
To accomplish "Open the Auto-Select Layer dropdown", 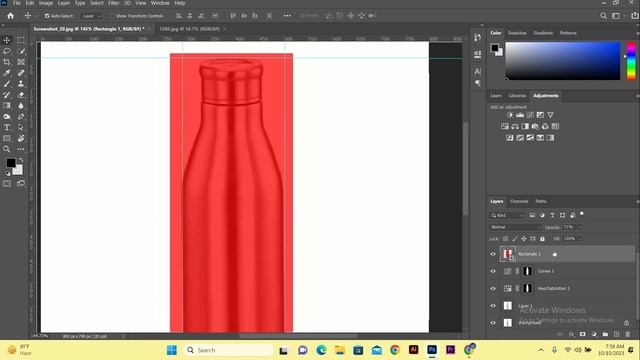I will [x=91, y=16].
